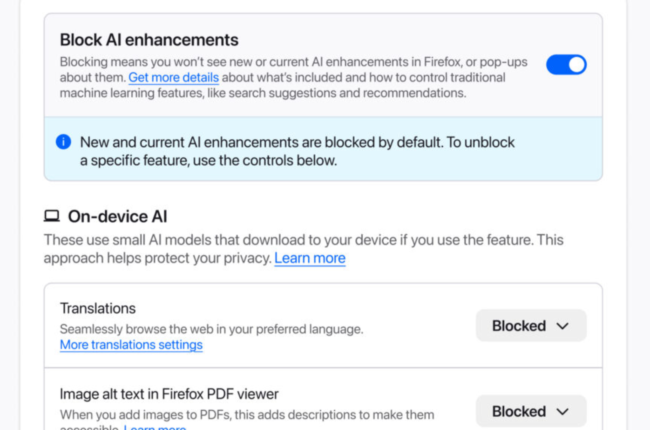Click the info icon in blue banner
This screenshot has width=650, height=430.
point(64,142)
